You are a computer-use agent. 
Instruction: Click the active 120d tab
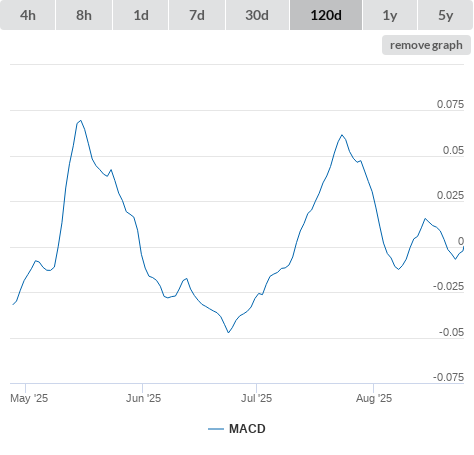click(x=326, y=15)
